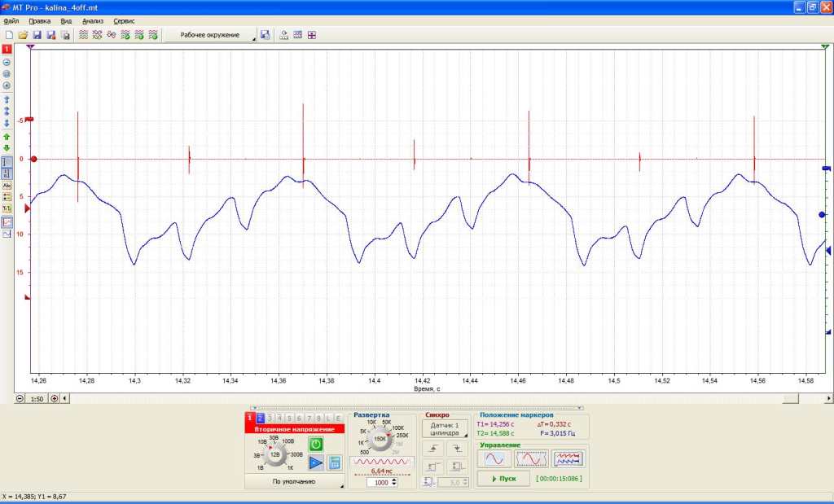Click the Пуск start button
Viewport: 834px width, 504px height.
click(503, 479)
